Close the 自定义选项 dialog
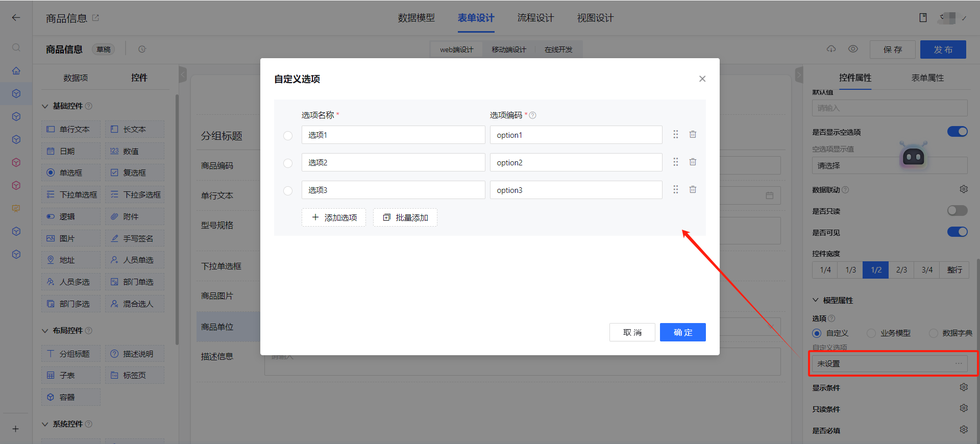 pyautogui.click(x=702, y=79)
